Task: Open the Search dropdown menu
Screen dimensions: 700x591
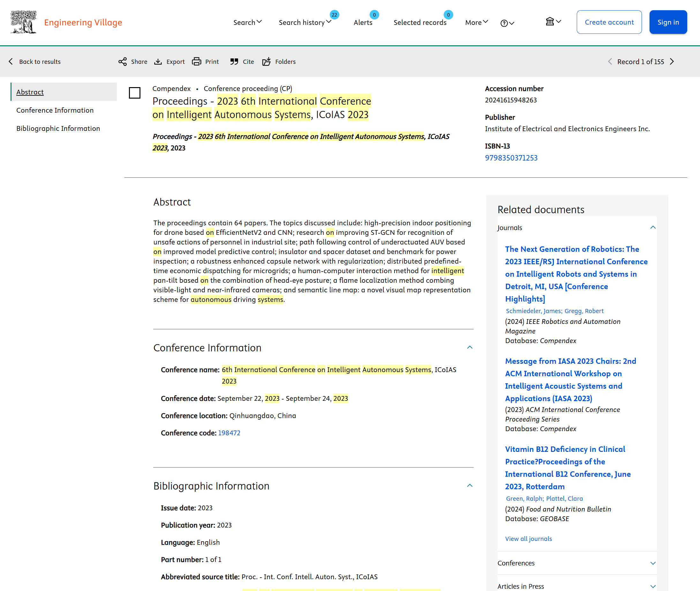Action: click(x=248, y=22)
